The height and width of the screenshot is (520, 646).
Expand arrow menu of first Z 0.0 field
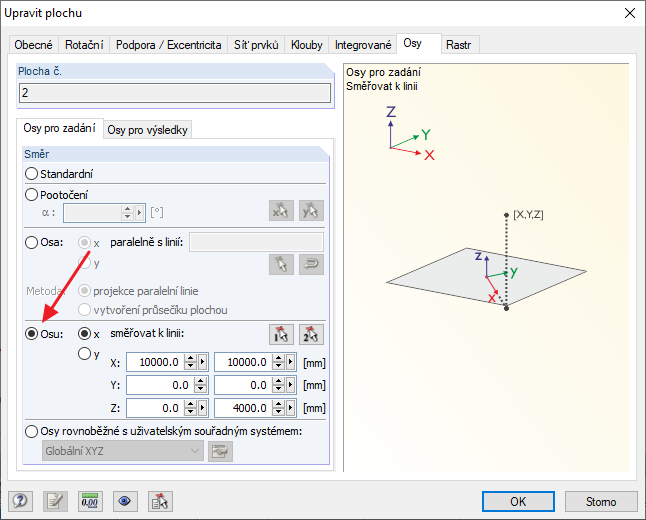click(202, 408)
